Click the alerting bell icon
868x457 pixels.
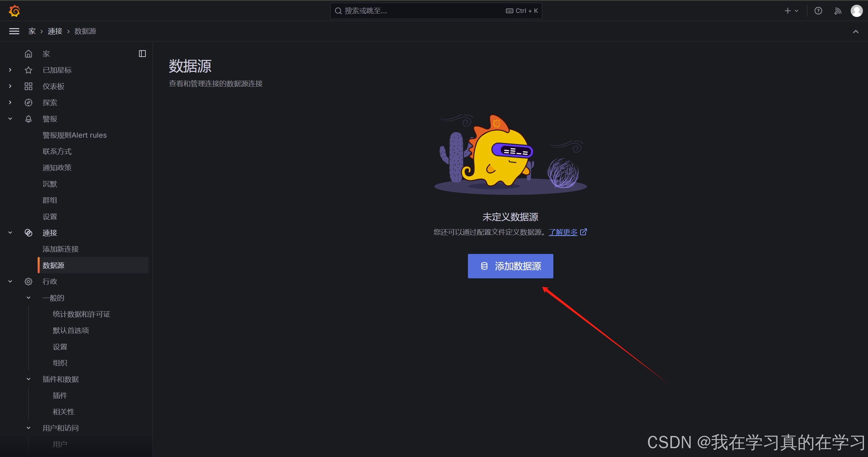point(28,119)
